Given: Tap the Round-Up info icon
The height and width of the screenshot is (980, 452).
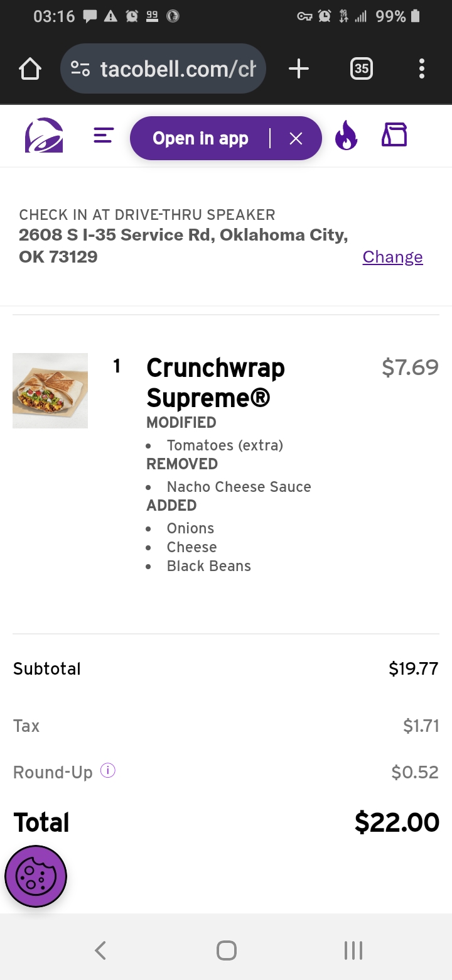Looking at the screenshot, I should pyautogui.click(x=108, y=771).
